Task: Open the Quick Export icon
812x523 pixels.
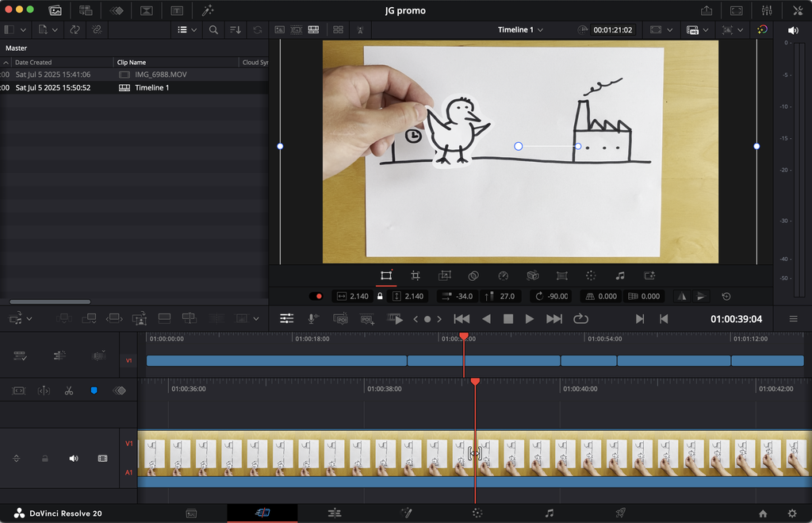Action: pyautogui.click(x=707, y=10)
